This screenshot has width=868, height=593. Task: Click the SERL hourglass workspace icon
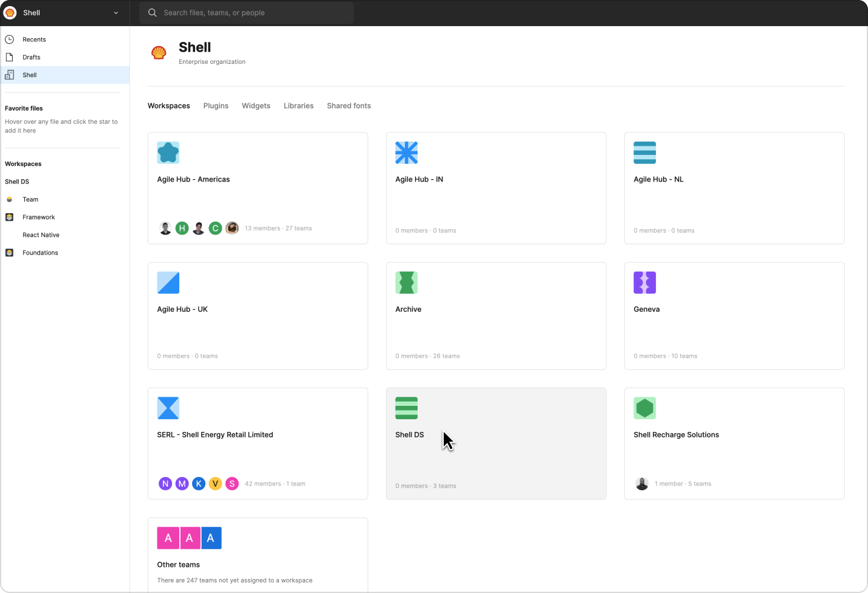(168, 408)
